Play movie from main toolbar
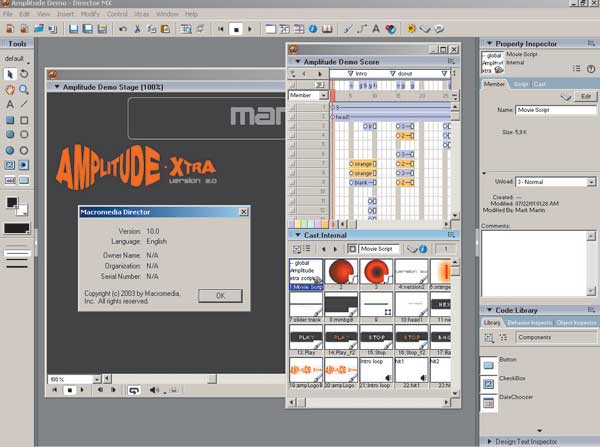 (250, 29)
